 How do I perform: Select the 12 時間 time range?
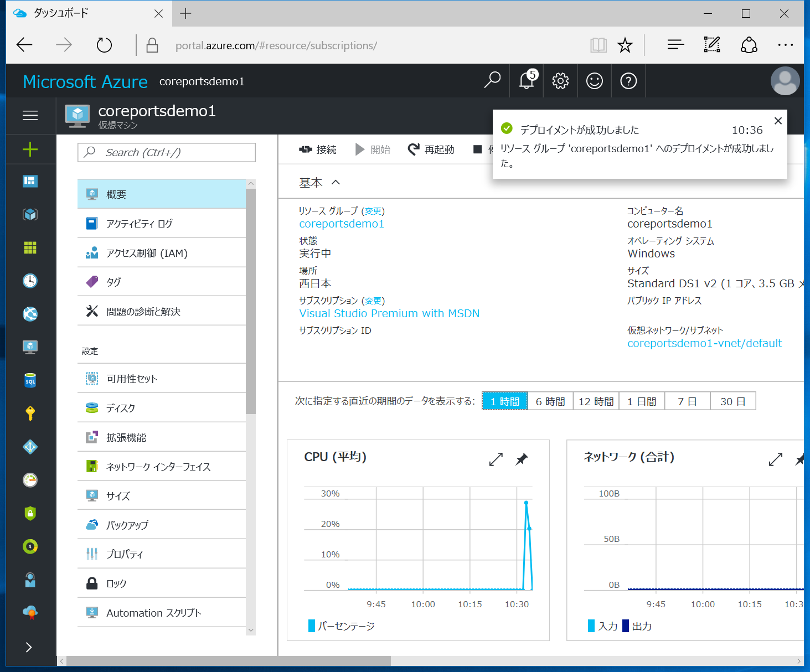596,401
